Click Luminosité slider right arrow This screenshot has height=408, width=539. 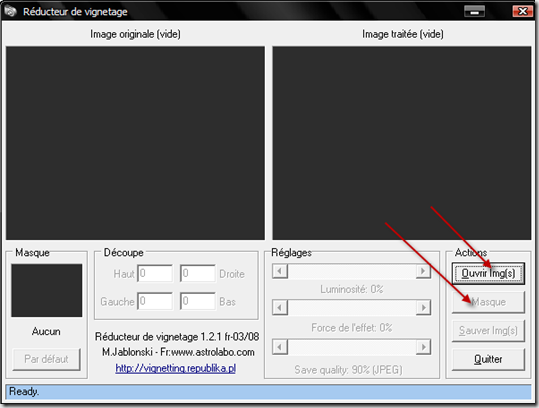tap(423, 271)
